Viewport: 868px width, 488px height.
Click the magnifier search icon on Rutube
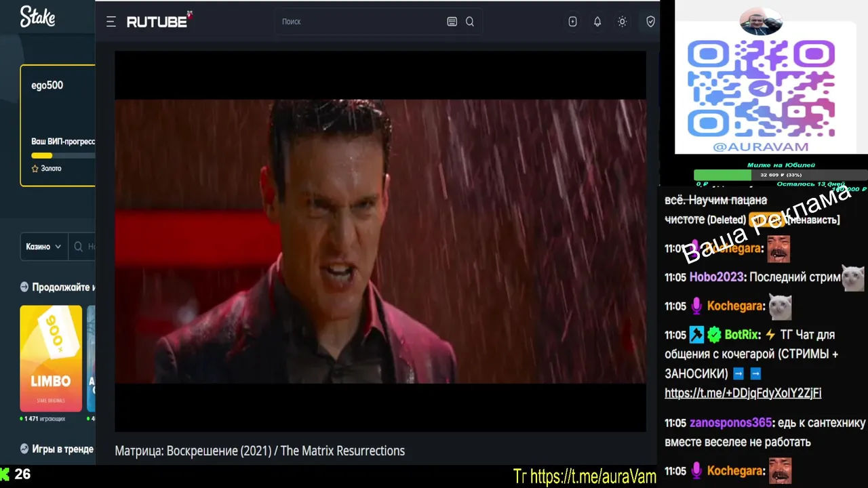click(x=470, y=22)
